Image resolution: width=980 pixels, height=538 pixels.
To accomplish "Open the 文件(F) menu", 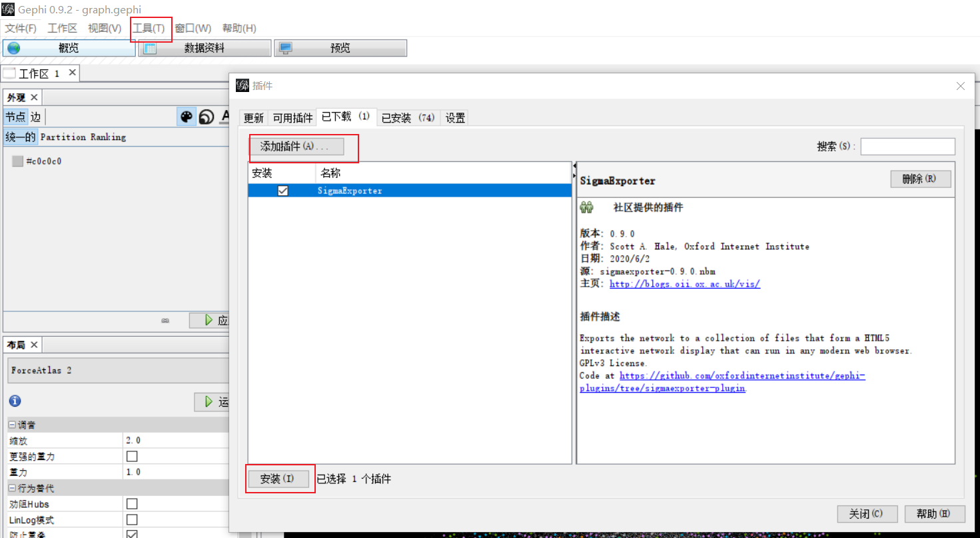I will tap(21, 28).
